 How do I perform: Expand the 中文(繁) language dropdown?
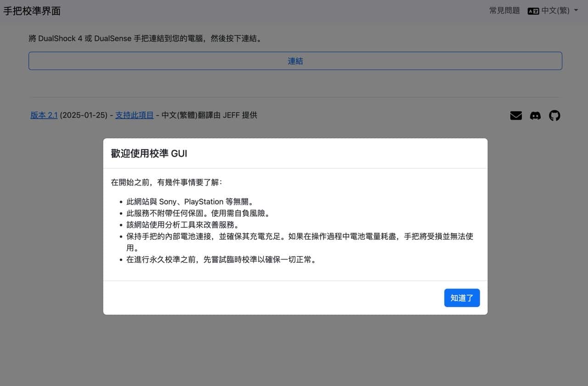click(x=553, y=11)
